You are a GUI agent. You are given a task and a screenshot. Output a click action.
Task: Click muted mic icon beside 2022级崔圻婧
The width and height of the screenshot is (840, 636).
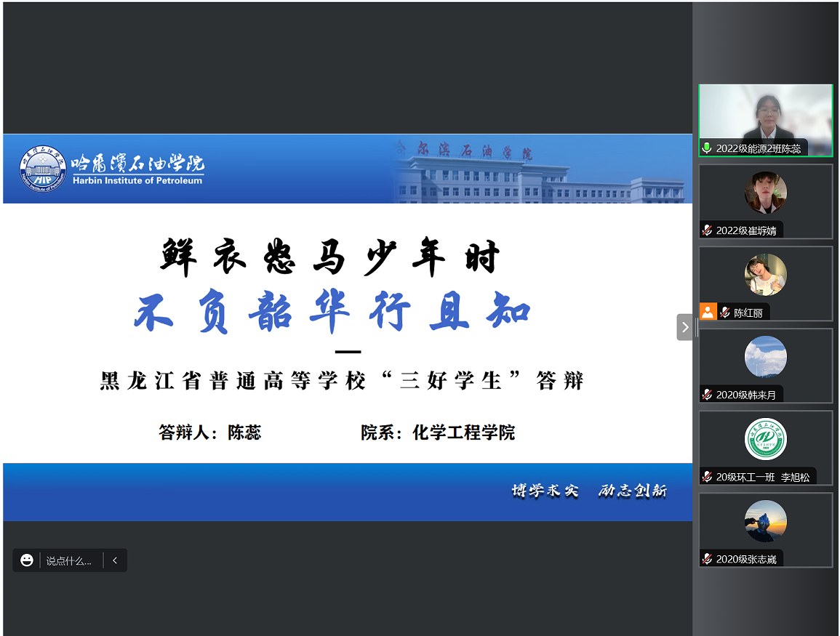pyautogui.click(x=706, y=230)
